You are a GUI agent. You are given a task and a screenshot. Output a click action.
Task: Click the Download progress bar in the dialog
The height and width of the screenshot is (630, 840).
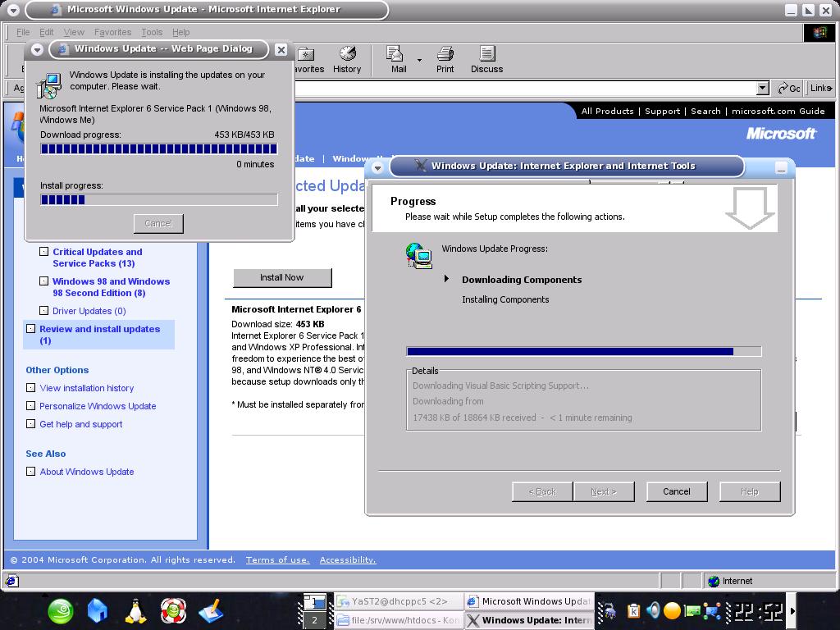(159, 148)
